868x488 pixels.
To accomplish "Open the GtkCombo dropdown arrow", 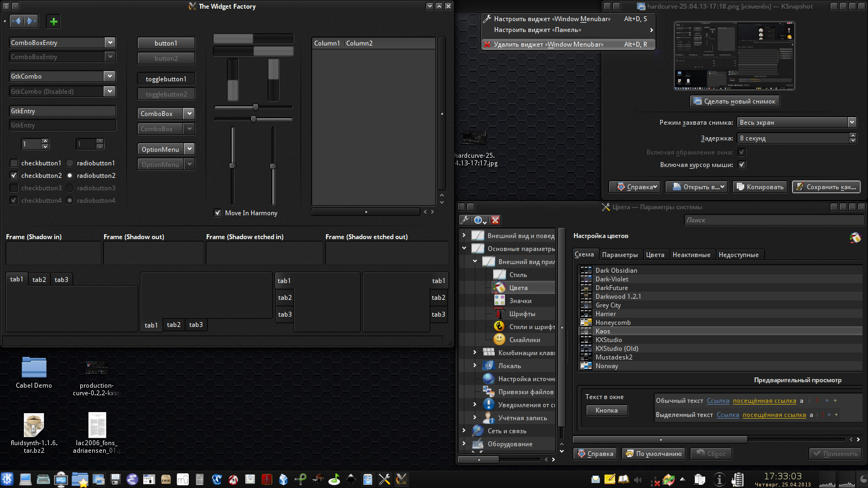I will [x=110, y=76].
